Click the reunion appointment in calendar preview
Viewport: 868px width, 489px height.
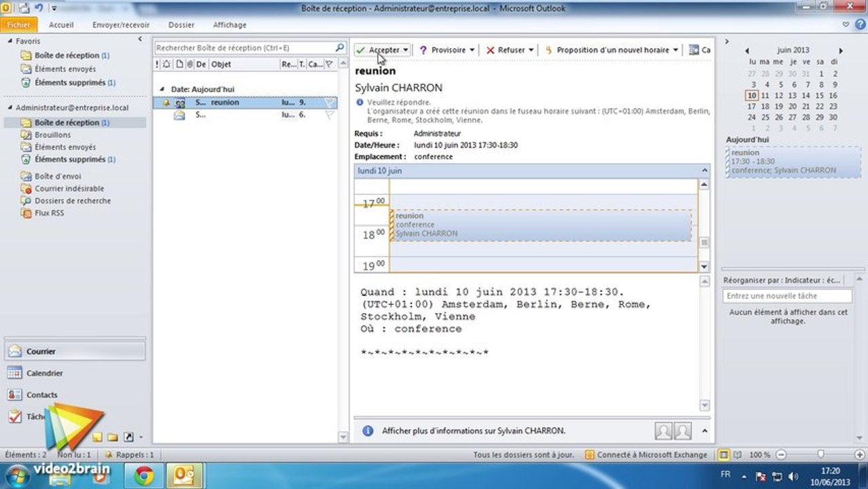point(542,225)
